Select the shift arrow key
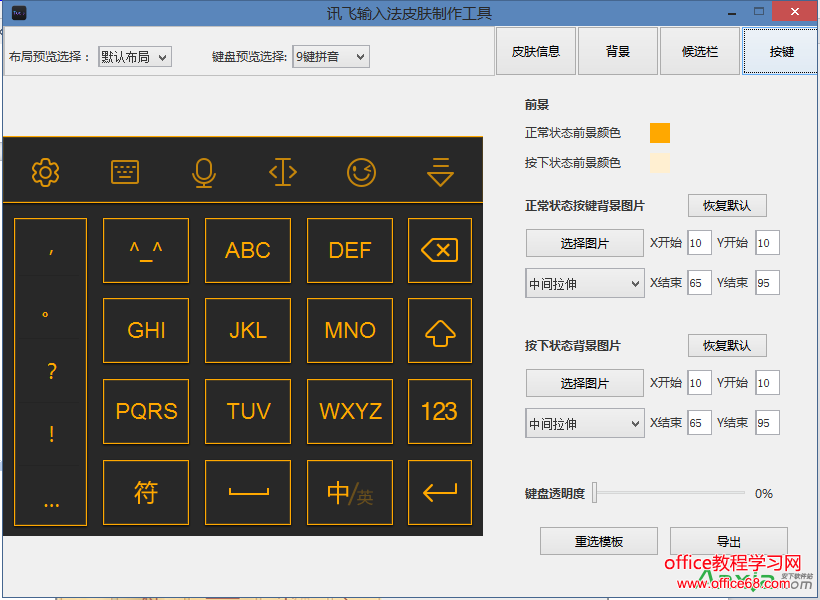820x600 pixels. (439, 331)
